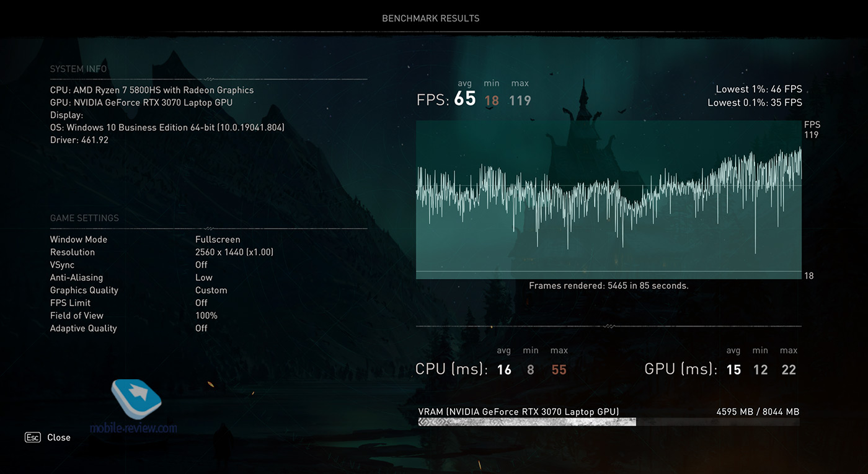Click the GPU maximum value 22
Viewport: 868px width, 474px height.
coord(789,370)
